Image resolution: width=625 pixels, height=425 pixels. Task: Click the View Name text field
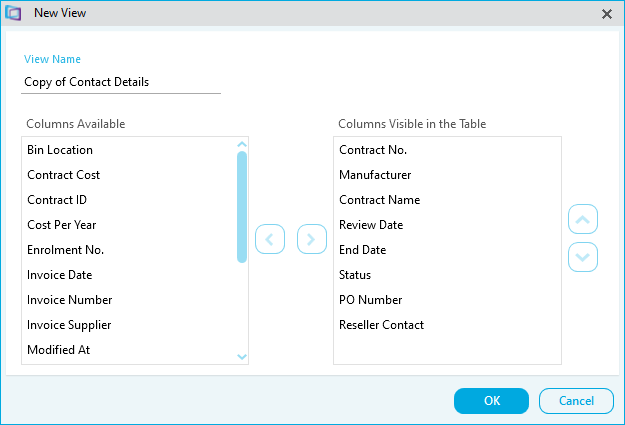click(121, 82)
